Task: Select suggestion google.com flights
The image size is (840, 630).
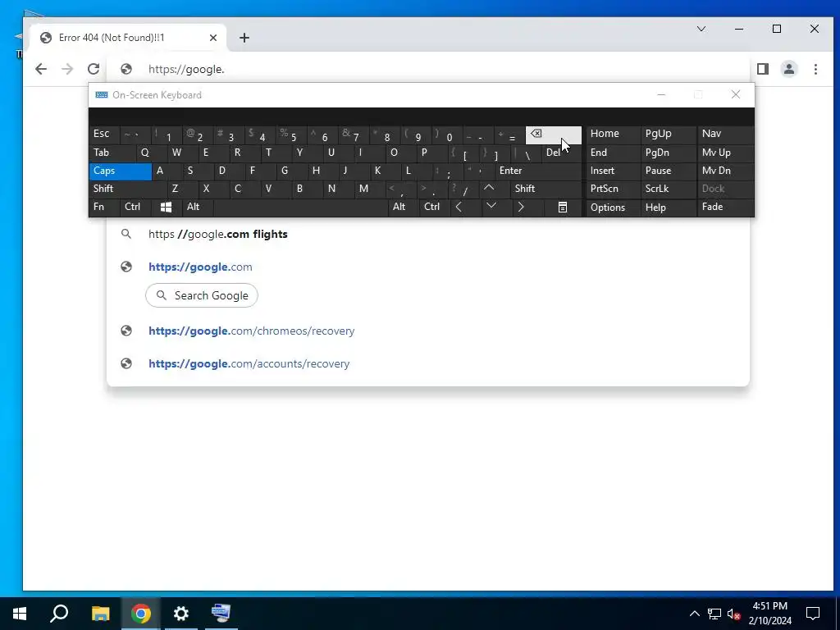Action: pyautogui.click(x=428, y=234)
